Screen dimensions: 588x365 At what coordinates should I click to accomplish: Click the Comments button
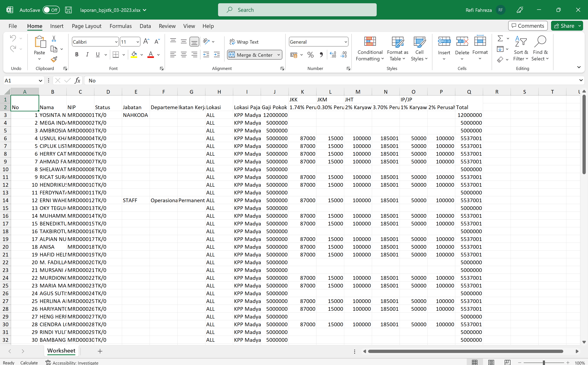(528, 26)
